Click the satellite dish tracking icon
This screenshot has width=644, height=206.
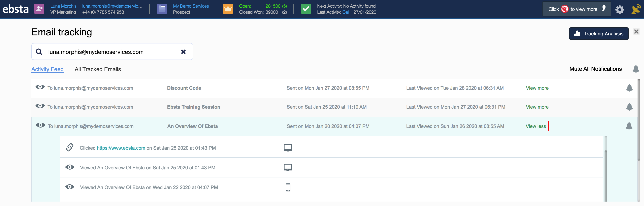coord(636,9)
